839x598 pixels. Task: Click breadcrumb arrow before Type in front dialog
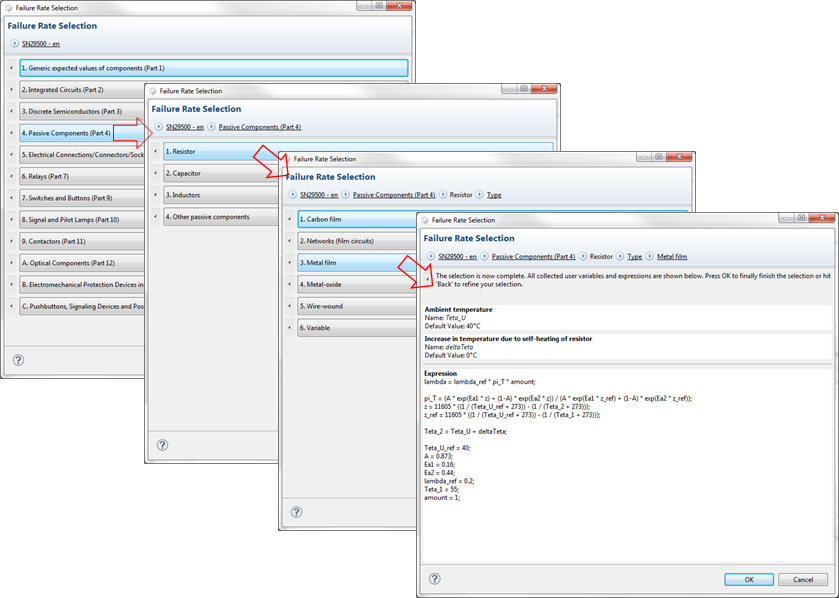[x=620, y=256]
